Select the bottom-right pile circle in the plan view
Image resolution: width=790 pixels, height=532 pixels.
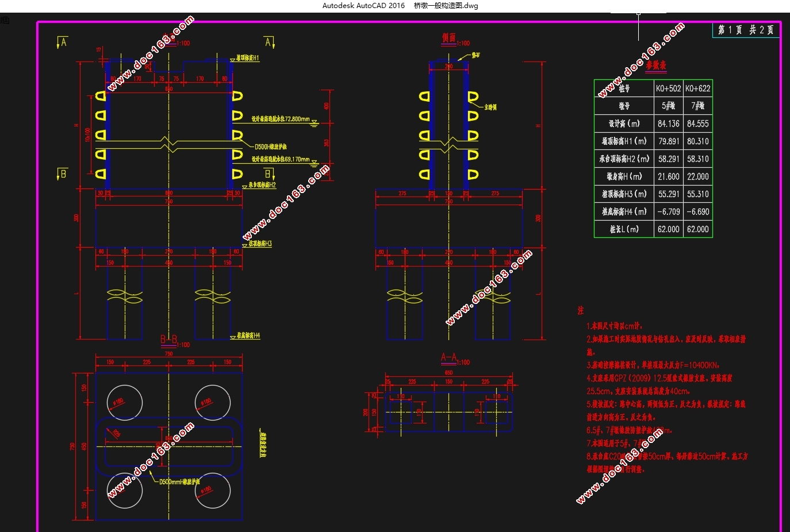pyautogui.click(x=213, y=491)
